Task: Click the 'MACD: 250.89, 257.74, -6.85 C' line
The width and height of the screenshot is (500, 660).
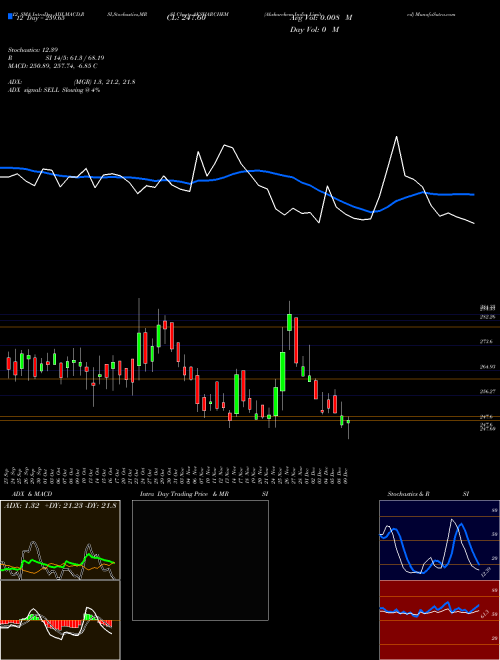Action: tap(53, 66)
